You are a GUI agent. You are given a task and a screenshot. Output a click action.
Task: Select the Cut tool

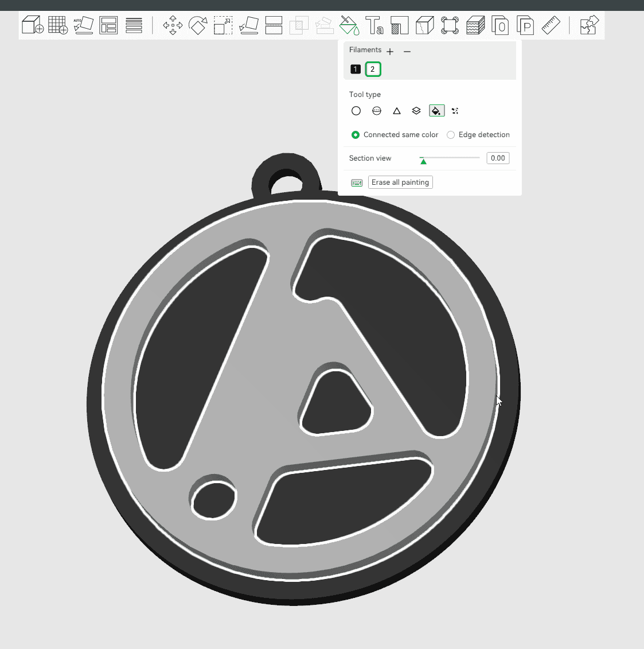click(274, 25)
